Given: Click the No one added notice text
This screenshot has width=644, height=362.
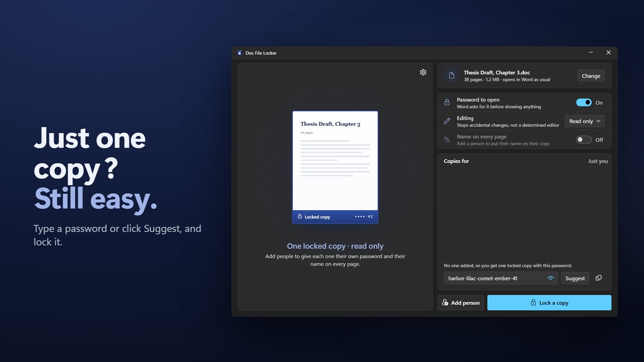Looking at the screenshot, I should pos(508,265).
